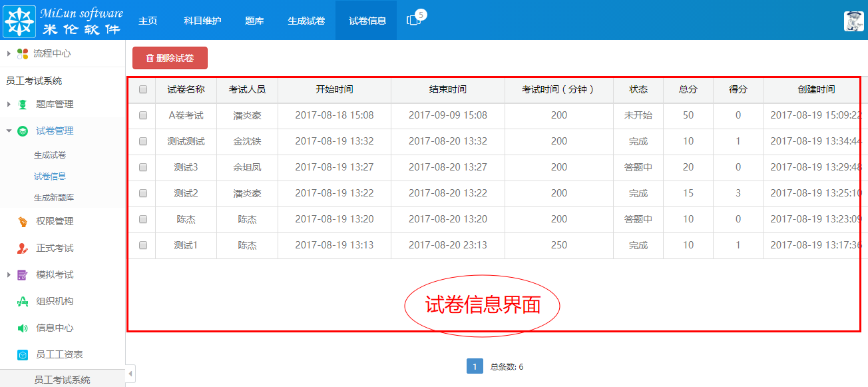Check the checkbox for A卷考试 row
Viewport: 868px width, 387px height.
[x=141, y=115]
